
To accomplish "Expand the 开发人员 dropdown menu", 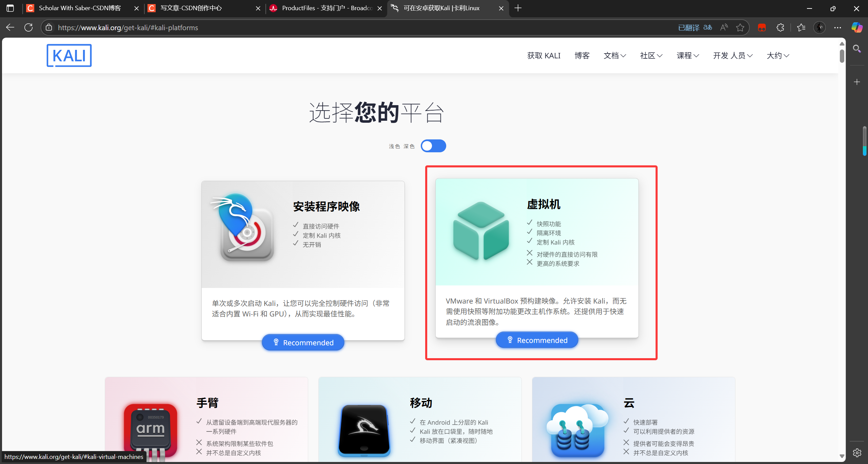I will (733, 56).
